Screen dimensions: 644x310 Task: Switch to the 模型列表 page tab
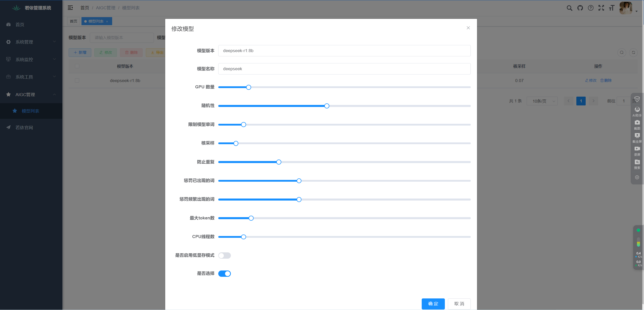(x=96, y=21)
